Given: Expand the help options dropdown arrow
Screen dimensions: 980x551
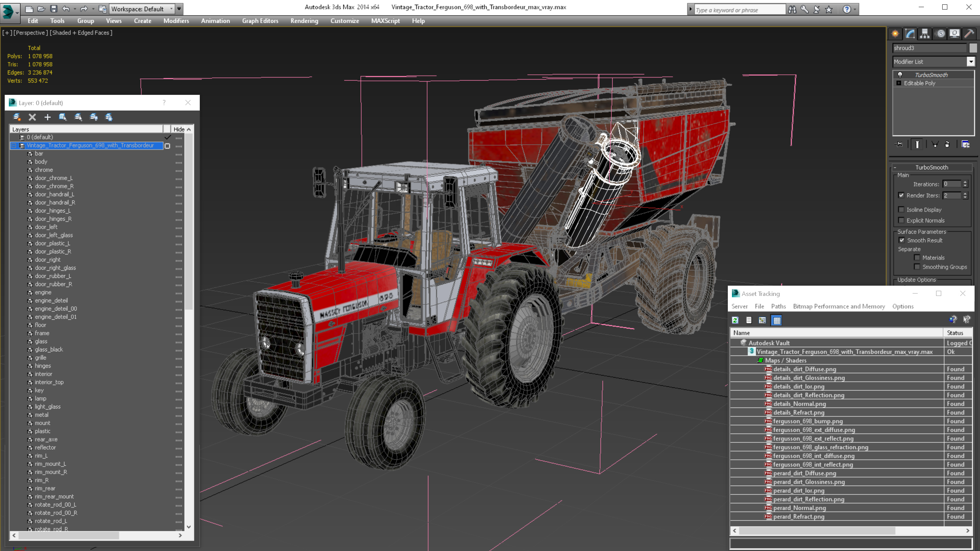Looking at the screenshot, I should click(855, 9).
